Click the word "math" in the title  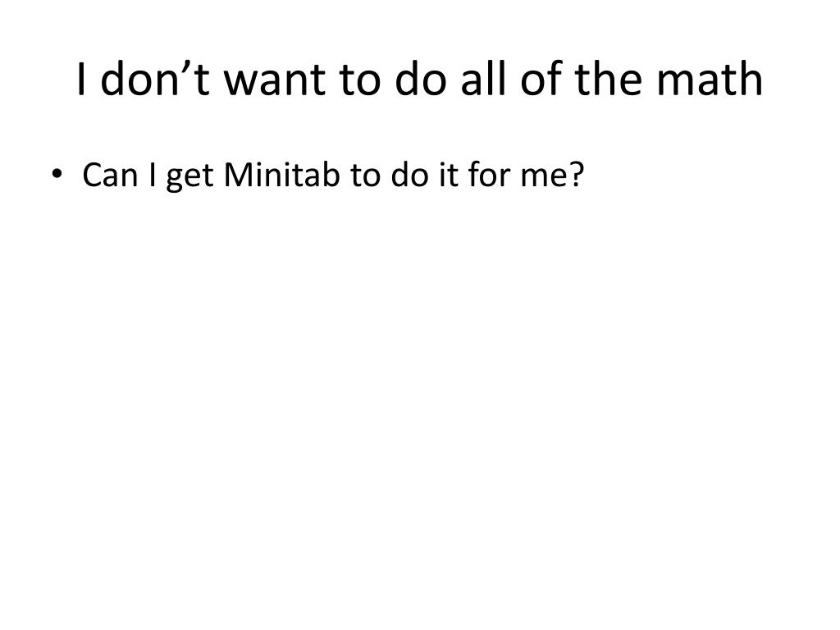(x=710, y=79)
